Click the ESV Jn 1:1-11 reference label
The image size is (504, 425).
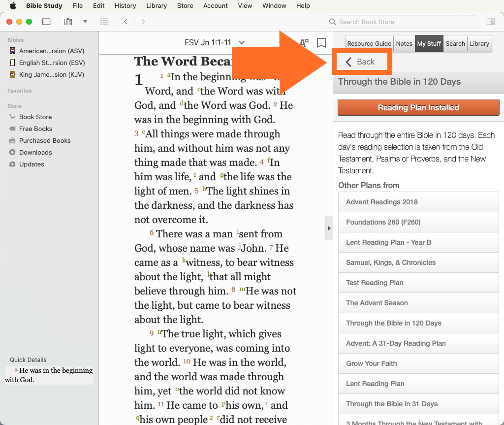(208, 42)
